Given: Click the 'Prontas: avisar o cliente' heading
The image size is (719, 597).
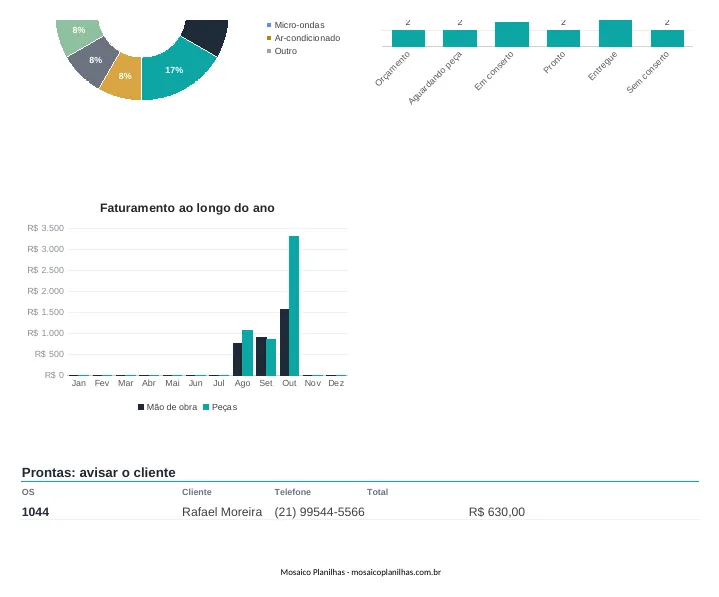Looking at the screenshot, I should click(x=99, y=473).
